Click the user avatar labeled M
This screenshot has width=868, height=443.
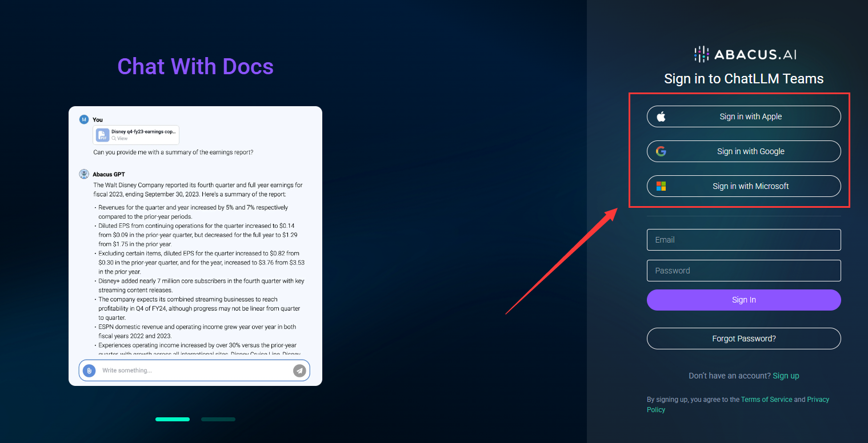[x=84, y=119]
